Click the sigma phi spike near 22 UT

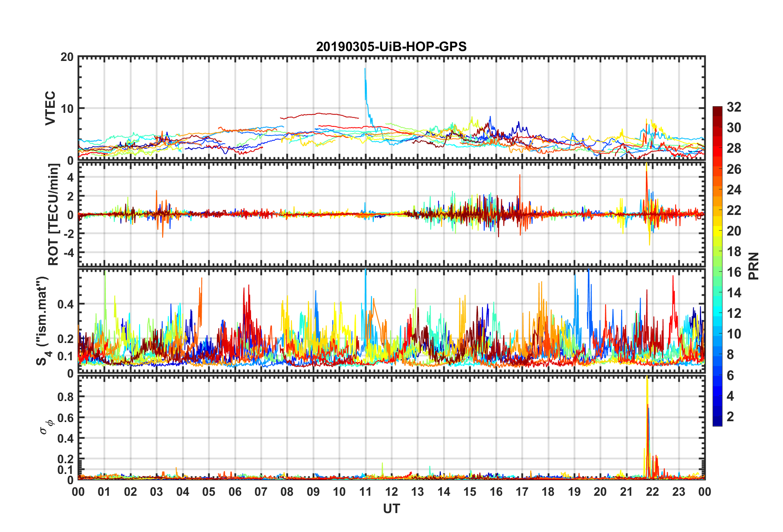[648, 428]
